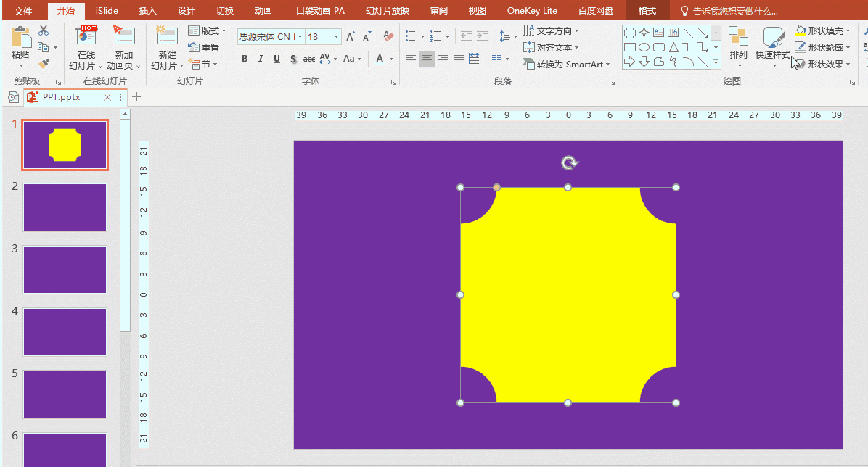Toggle Bold formatting

(245, 59)
